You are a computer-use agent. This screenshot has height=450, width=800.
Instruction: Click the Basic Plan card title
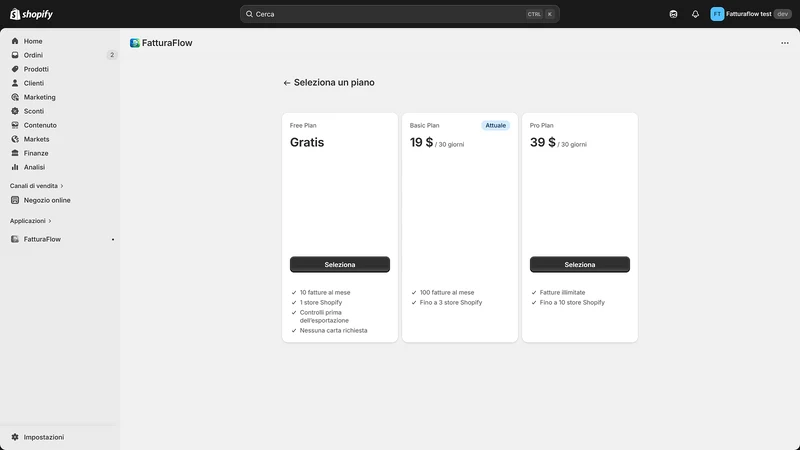424,126
